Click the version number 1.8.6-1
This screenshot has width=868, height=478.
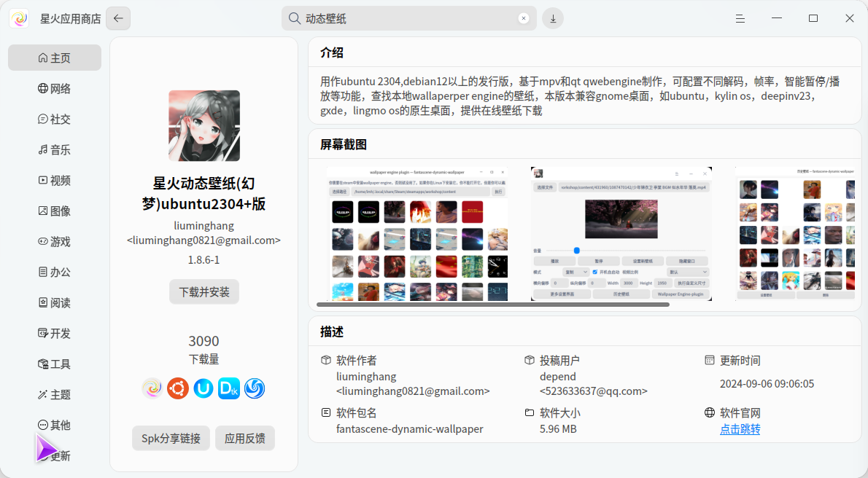point(204,259)
